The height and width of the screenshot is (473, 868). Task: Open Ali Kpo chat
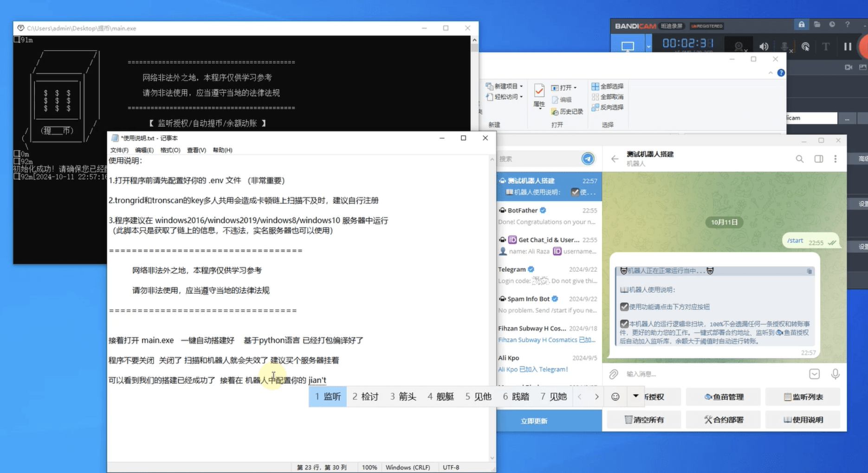click(549, 364)
